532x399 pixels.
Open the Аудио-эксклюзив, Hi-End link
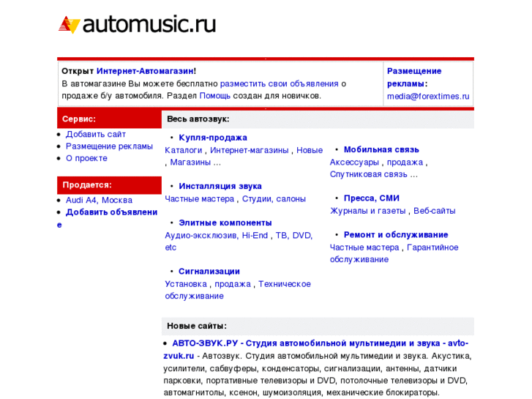[x=216, y=235]
